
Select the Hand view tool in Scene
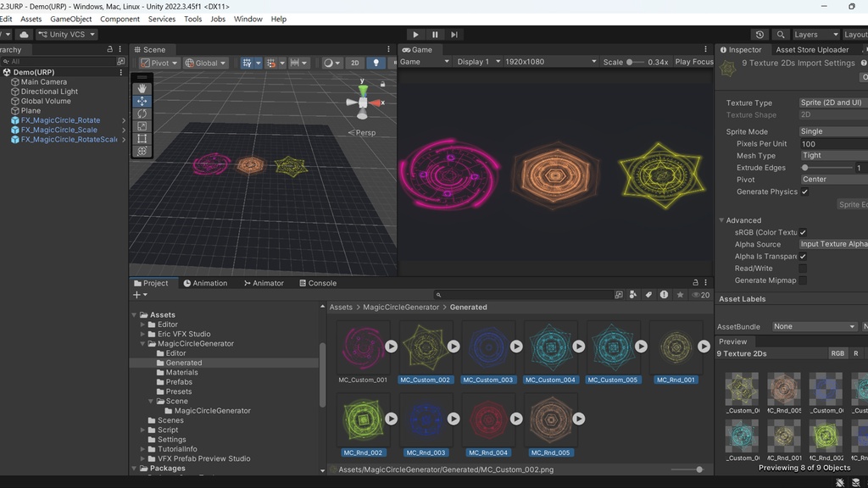(x=142, y=88)
